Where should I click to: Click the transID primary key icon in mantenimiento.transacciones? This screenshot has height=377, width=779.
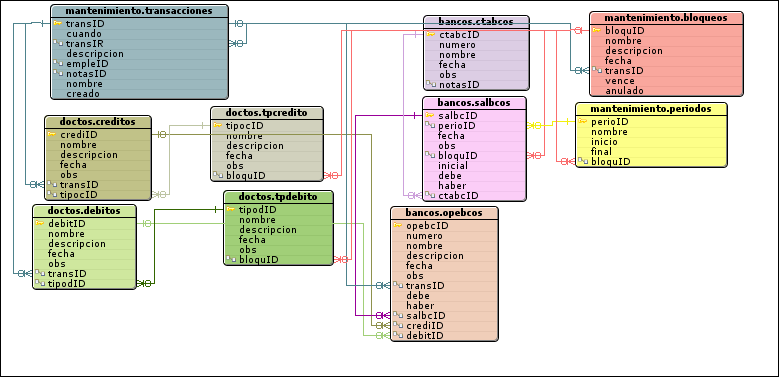coord(58,23)
